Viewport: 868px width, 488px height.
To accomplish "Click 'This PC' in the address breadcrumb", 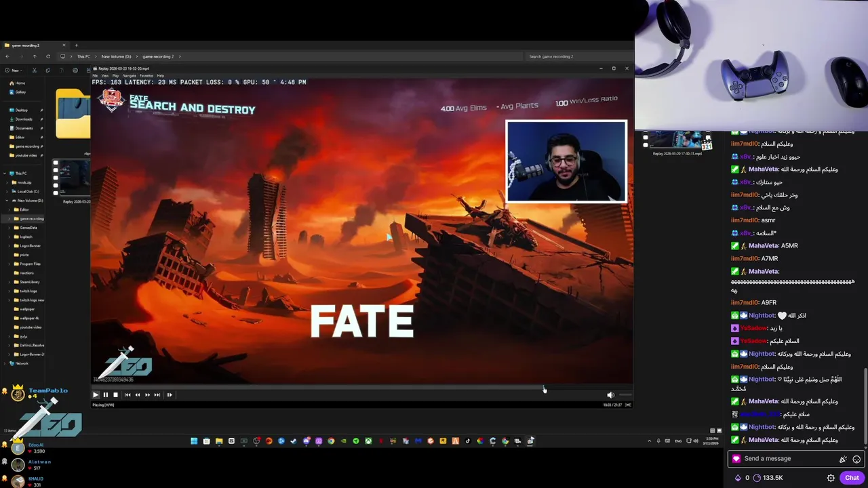I will click(x=83, y=56).
